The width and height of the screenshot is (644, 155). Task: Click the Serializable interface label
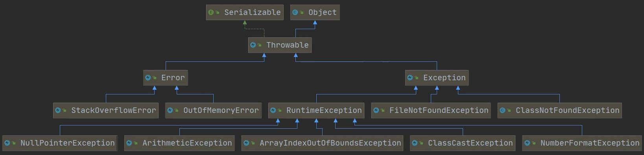(253, 13)
